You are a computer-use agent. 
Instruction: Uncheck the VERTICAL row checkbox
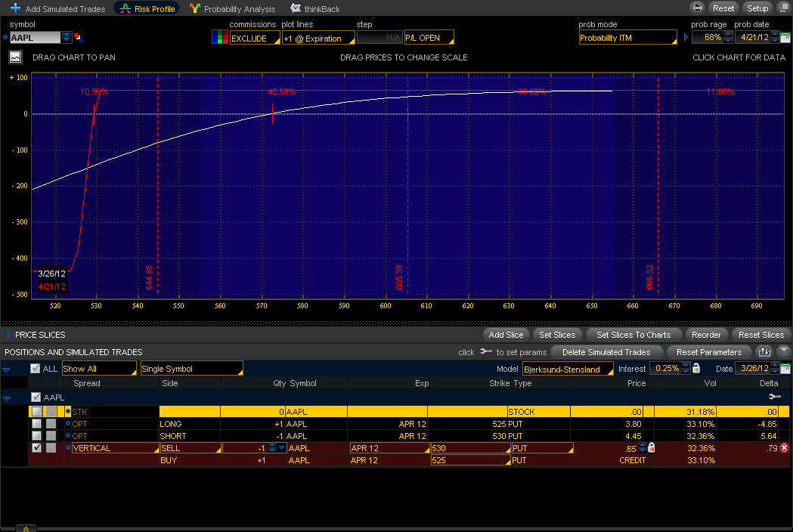36,447
